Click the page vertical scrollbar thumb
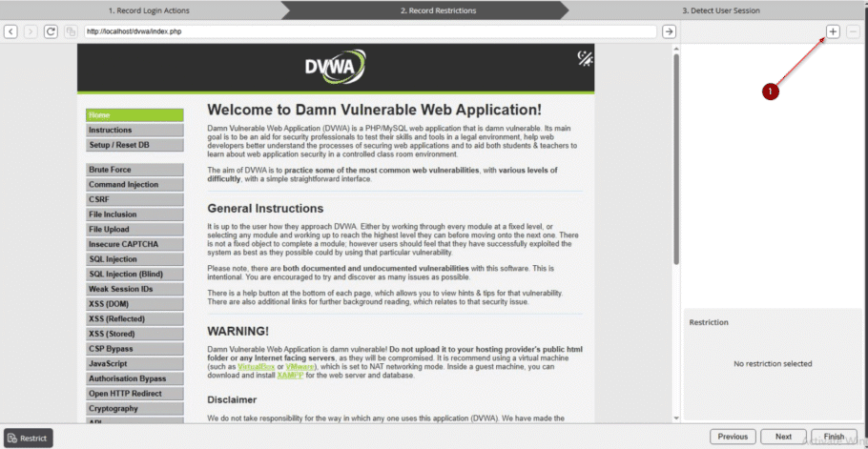Screen dimensions: 868x449 pos(675,159)
